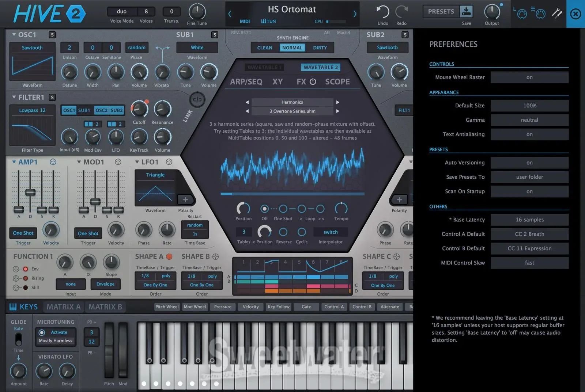The image size is (585, 392).
Task: Click the Filter 1 Cutoff knob
Action: (139, 109)
